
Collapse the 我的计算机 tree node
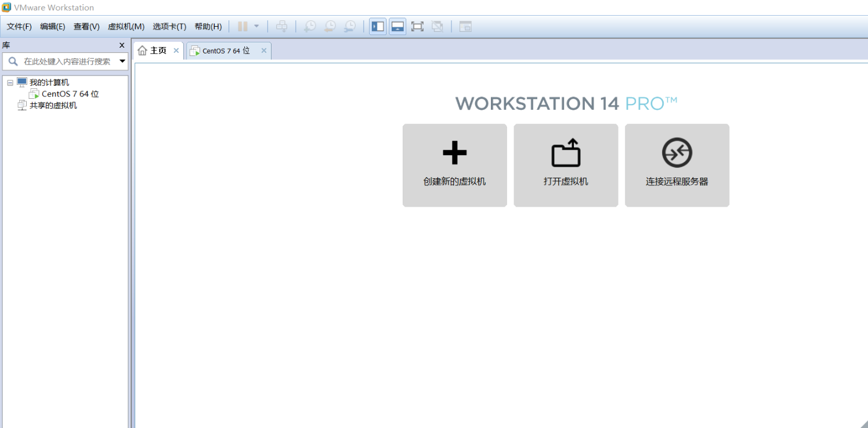[x=10, y=82]
